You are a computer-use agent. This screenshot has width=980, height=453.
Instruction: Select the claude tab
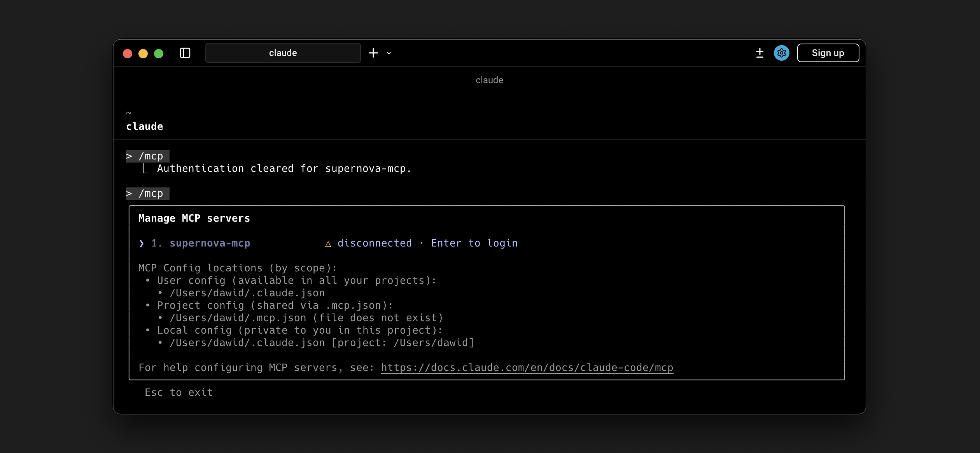point(283,53)
